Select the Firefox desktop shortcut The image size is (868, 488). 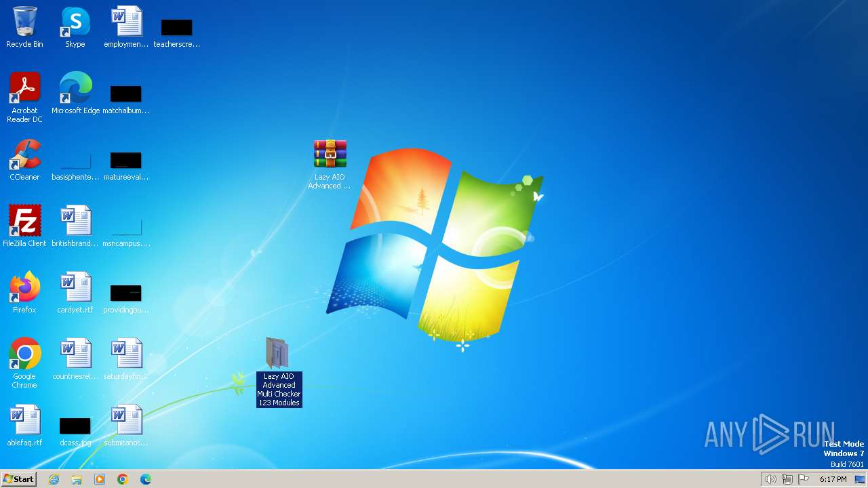pyautogui.click(x=24, y=293)
